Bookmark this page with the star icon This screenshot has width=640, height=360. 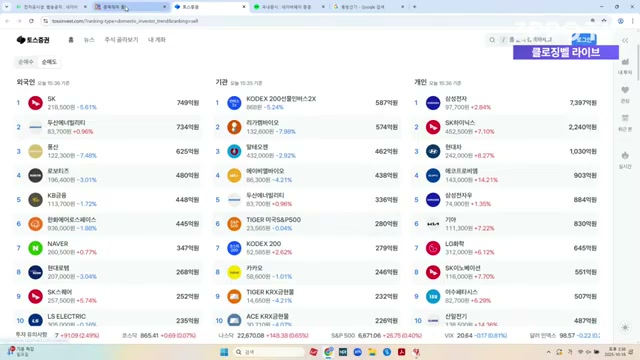tap(604, 21)
